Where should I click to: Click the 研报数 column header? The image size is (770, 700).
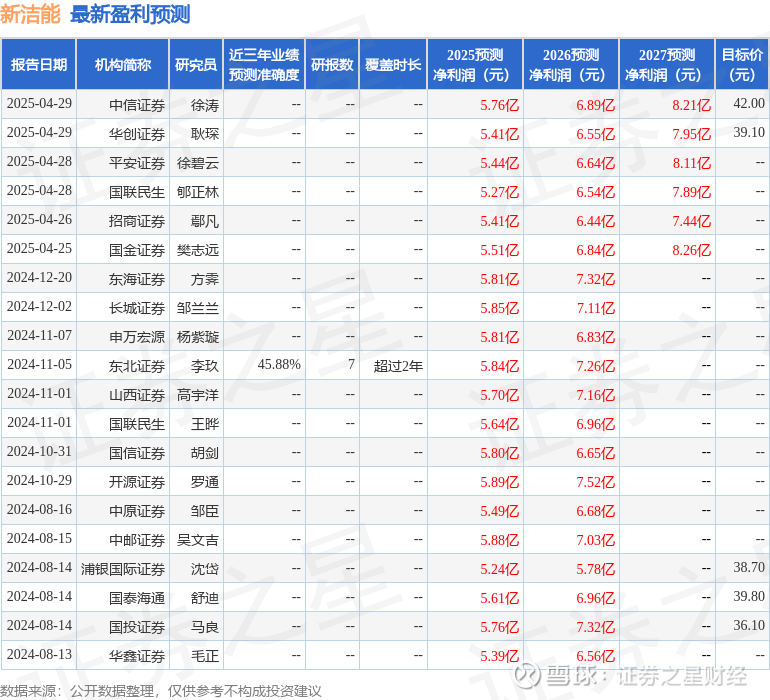click(332, 64)
